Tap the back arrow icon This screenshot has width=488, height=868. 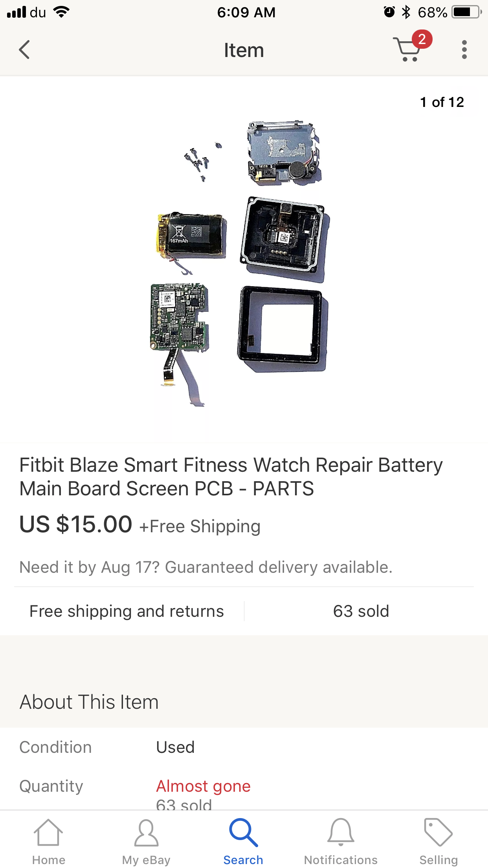(x=24, y=50)
